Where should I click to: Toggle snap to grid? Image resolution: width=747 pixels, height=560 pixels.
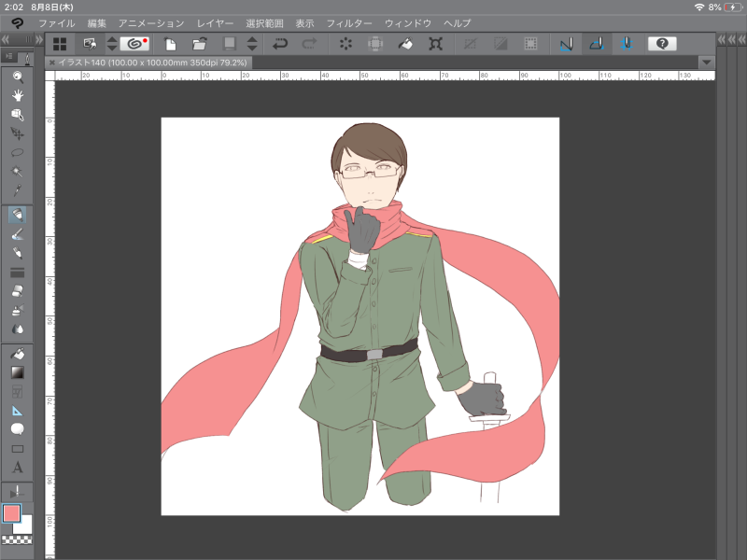[626, 43]
